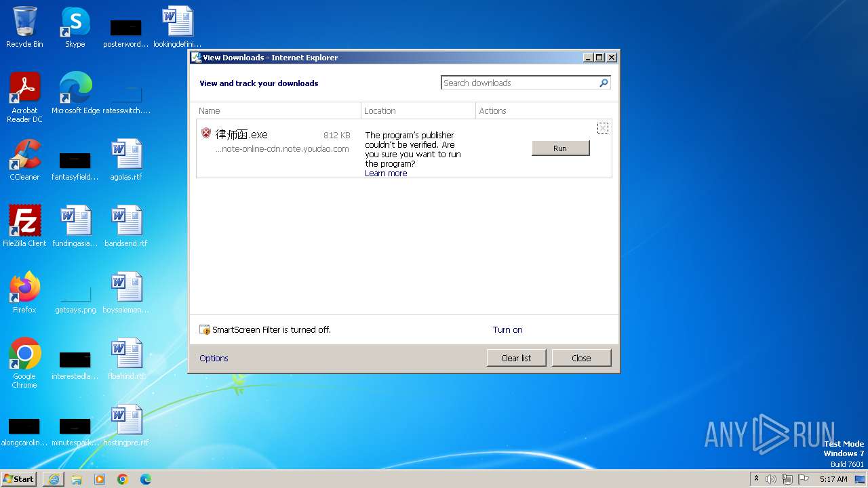This screenshot has height=488, width=868.
Task: Minimize the View Downloads window
Action: point(589,58)
